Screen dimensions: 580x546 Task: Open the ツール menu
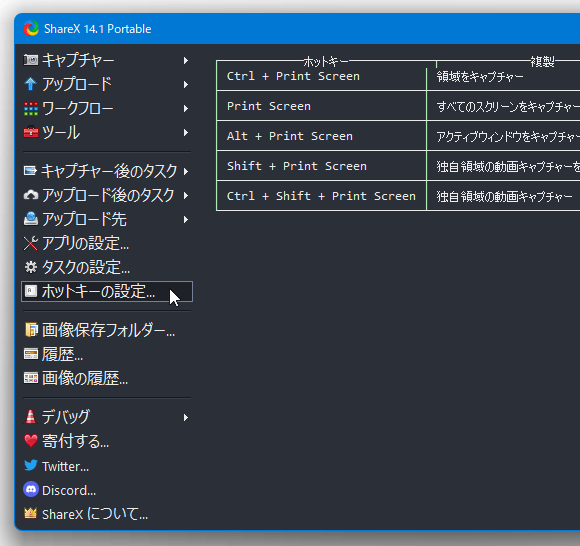coord(107,132)
